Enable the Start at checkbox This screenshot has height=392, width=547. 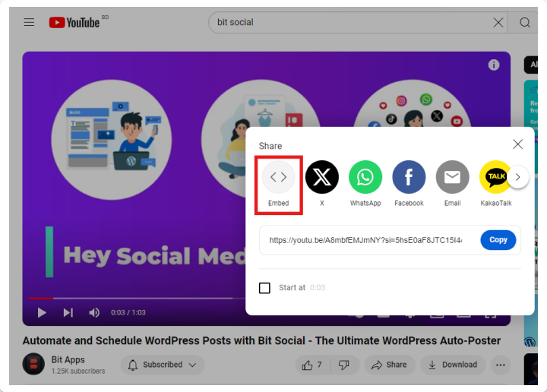pyautogui.click(x=264, y=288)
